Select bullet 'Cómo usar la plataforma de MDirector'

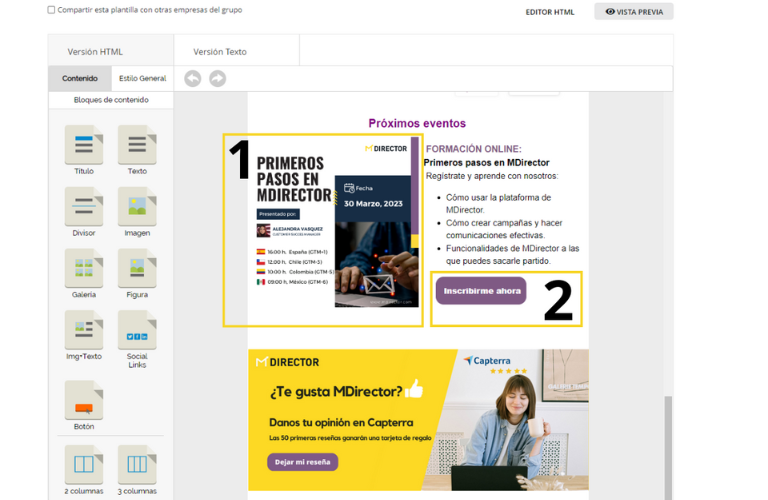click(498, 204)
